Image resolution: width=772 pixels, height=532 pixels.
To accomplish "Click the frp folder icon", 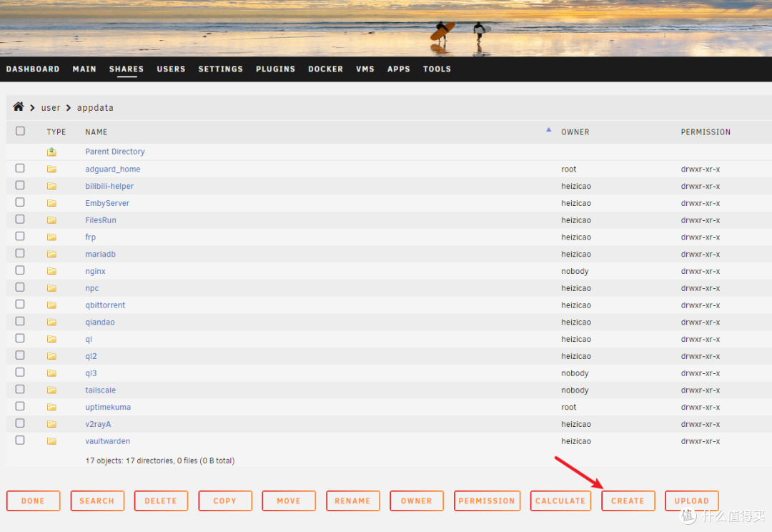I will pyautogui.click(x=51, y=237).
